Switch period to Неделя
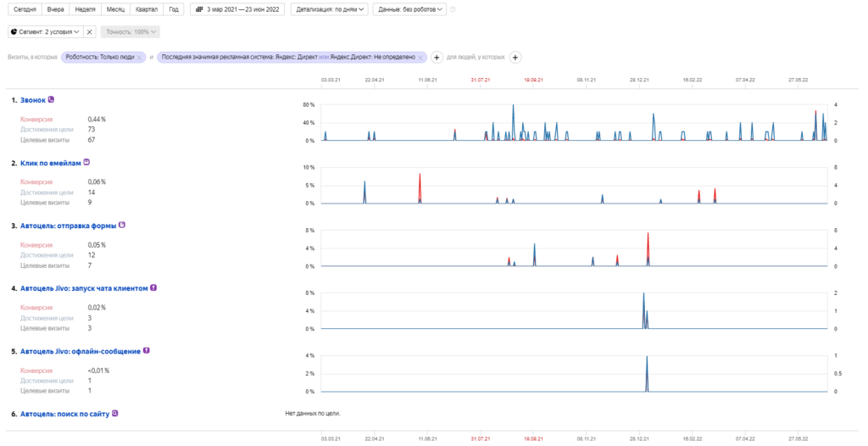This screenshot has width=868, height=446. [x=85, y=9]
